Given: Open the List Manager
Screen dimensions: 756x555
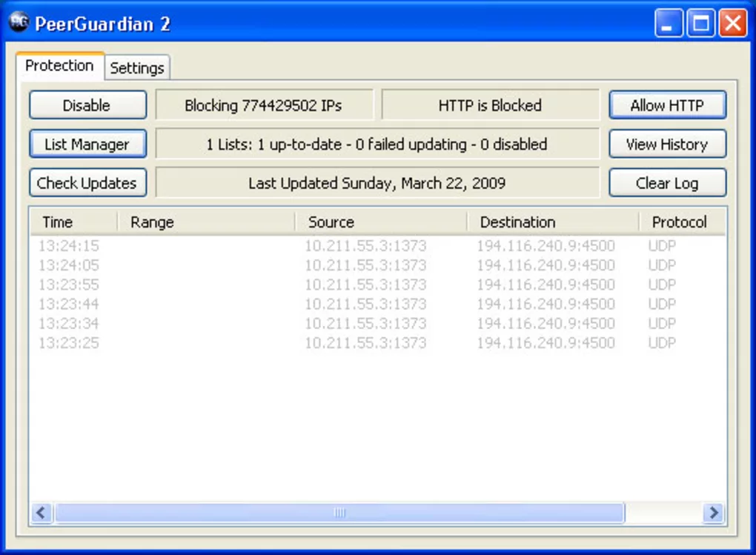Looking at the screenshot, I should 87,144.
